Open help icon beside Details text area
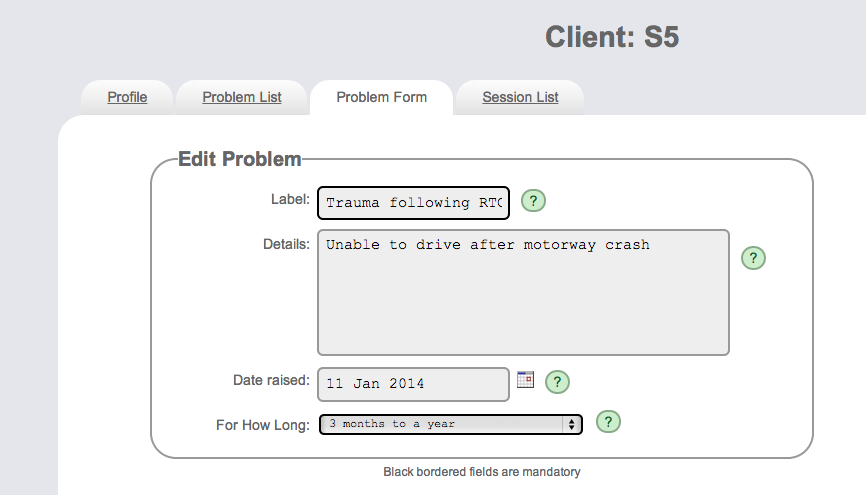Screen dimensions: 866x495 coord(753,258)
